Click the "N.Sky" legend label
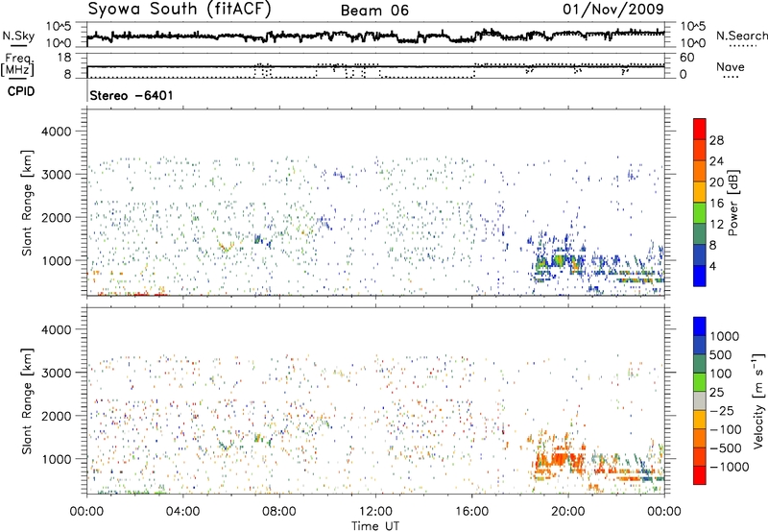768x532 pixels. tap(18, 36)
